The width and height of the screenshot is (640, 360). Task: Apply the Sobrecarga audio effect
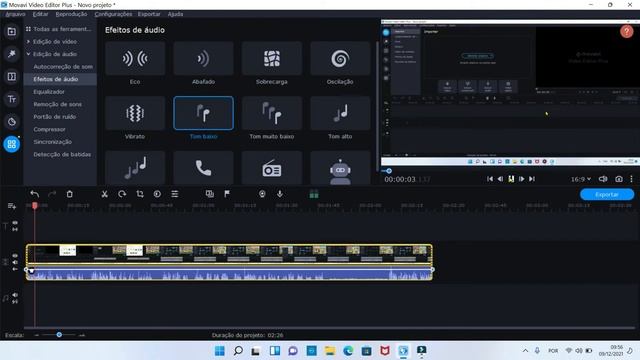pos(272,59)
